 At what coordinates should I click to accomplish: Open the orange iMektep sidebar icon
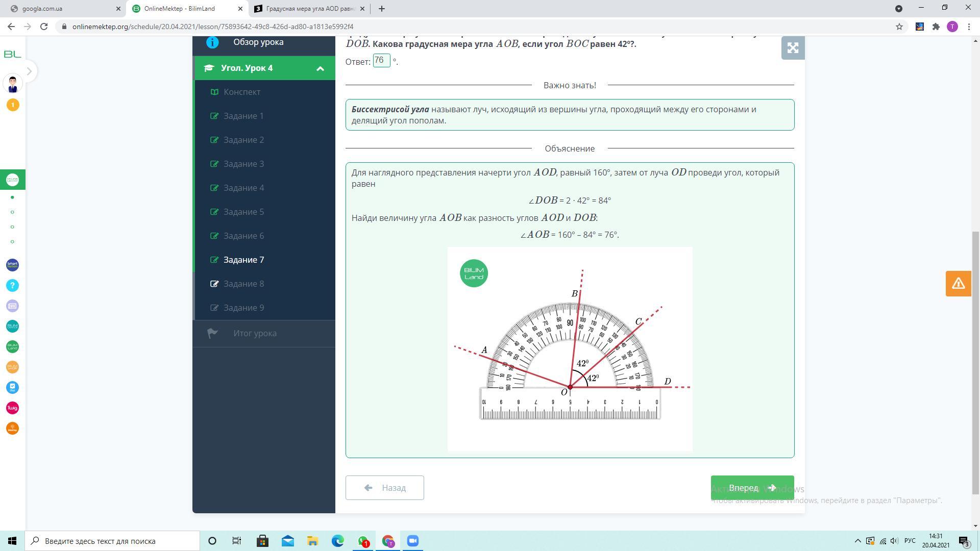coord(13,428)
